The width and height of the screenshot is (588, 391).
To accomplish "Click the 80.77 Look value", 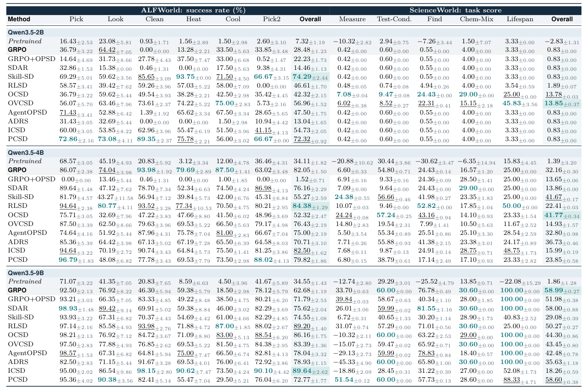I will (116, 206).
